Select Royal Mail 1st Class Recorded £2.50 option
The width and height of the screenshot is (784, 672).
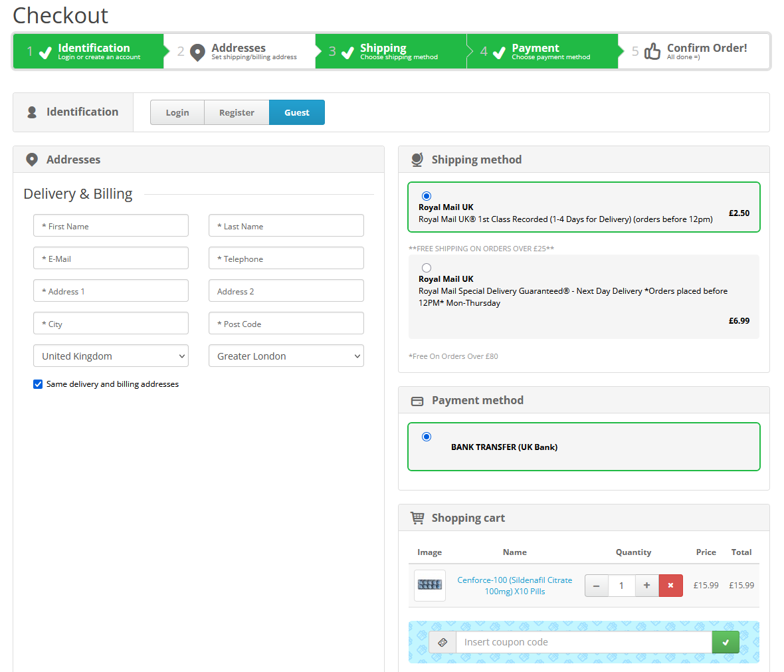pos(427,195)
